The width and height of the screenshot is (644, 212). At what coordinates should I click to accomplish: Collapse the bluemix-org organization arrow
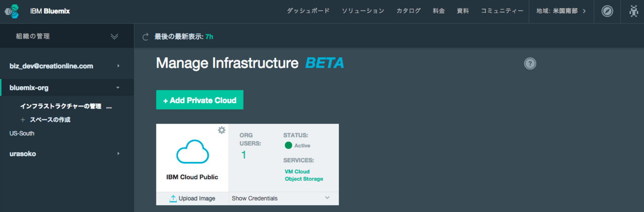pos(118,87)
